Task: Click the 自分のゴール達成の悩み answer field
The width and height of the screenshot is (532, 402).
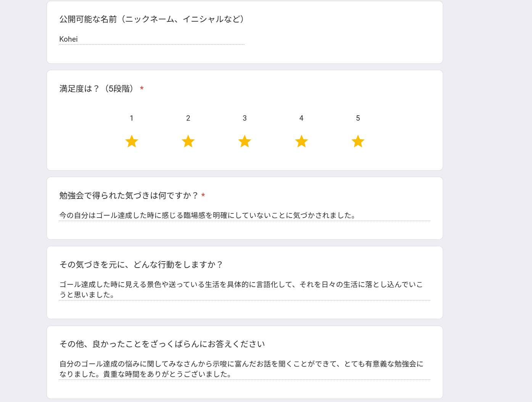Action: [244, 369]
